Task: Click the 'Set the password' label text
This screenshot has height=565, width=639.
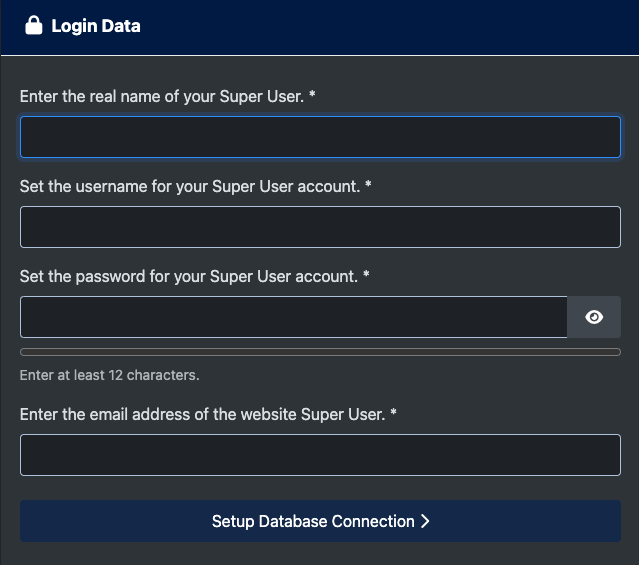Action: pyautogui.click(x=188, y=276)
